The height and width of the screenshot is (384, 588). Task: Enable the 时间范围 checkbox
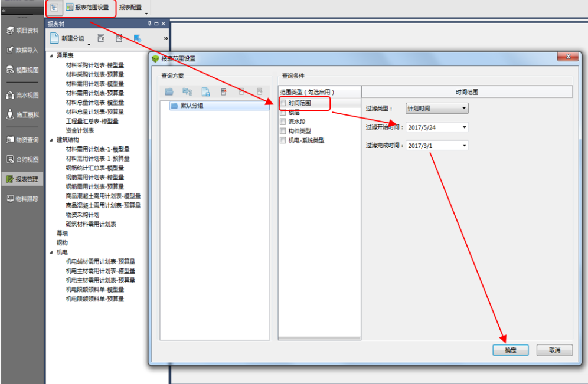tap(283, 103)
